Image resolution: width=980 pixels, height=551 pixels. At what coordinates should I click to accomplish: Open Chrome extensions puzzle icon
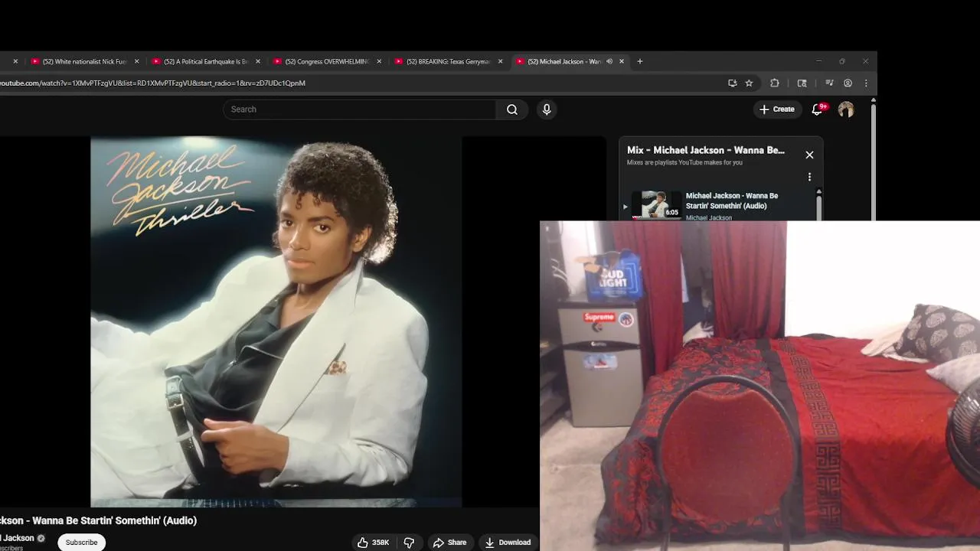coord(775,83)
